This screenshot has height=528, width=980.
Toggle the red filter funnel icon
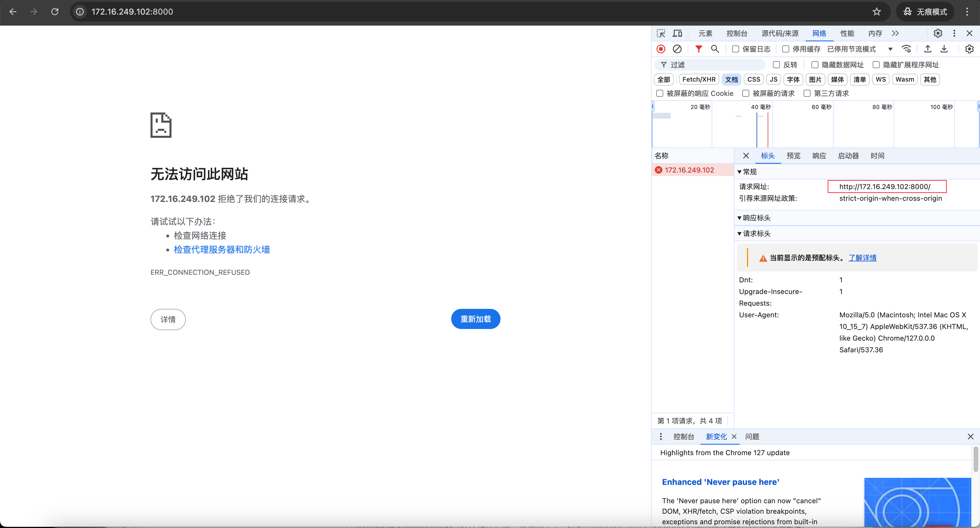tap(699, 49)
